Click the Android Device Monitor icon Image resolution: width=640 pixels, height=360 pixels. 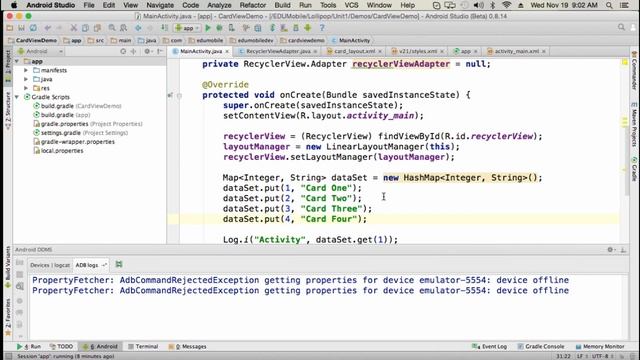click(307, 28)
